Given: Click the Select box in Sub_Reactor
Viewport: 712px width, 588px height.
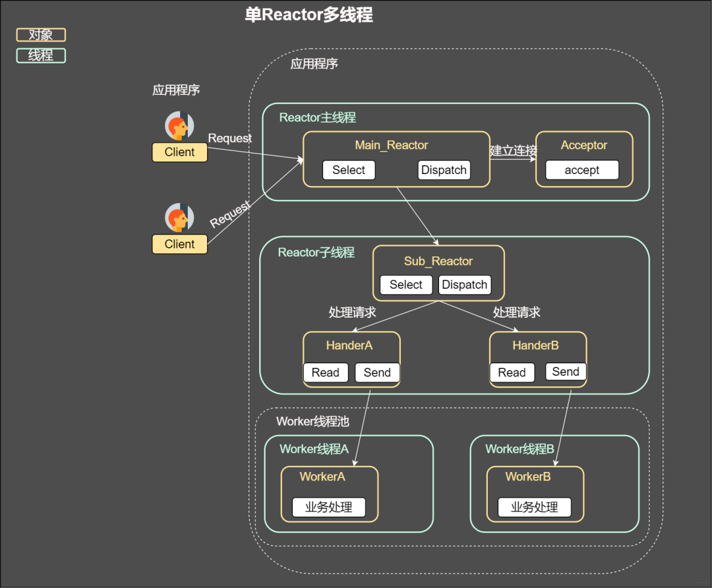Looking at the screenshot, I should coord(406,285).
